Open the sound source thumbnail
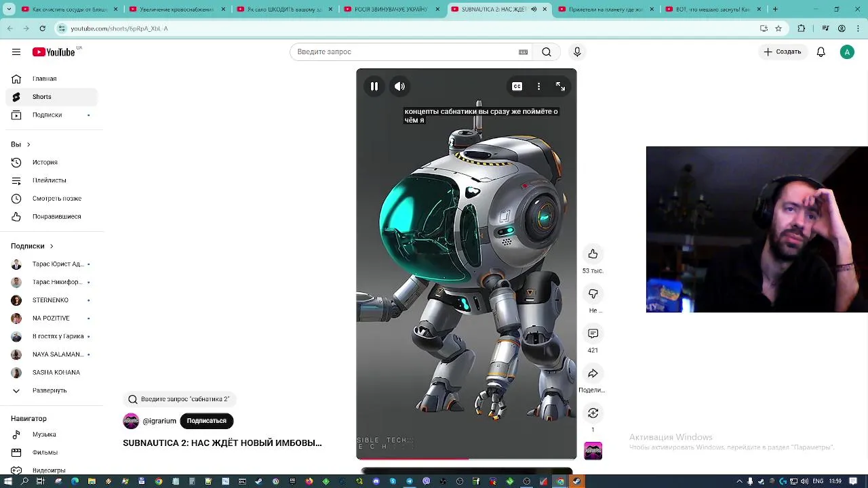This screenshot has width=868, height=488. (593, 451)
